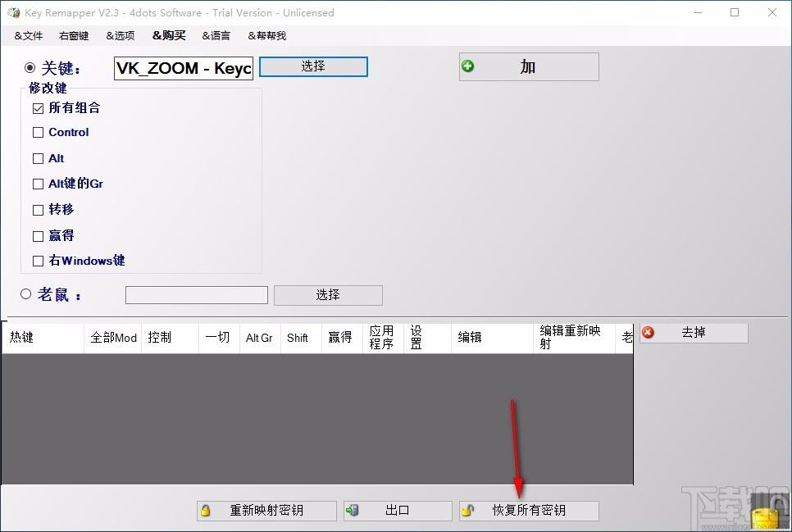Screen dimensions: 792x532
Task: Select the 老鼠 radio button
Action: click(x=25, y=293)
